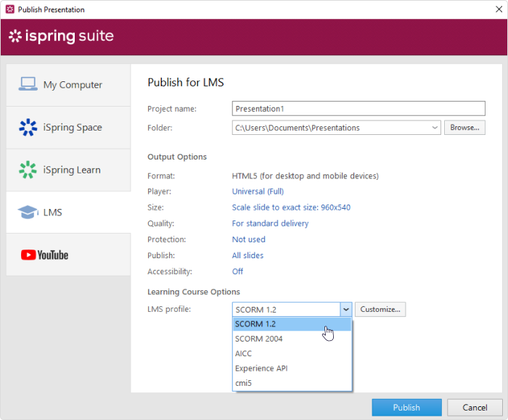Viewport: 508px width, 420px height.
Task: Open the Scale slide to exact size link
Action: [291, 207]
